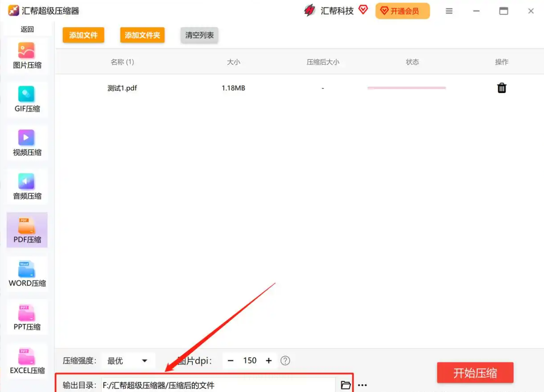Open the 图片压缩 image compression tool
The height and width of the screenshot is (392, 544).
(27, 56)
